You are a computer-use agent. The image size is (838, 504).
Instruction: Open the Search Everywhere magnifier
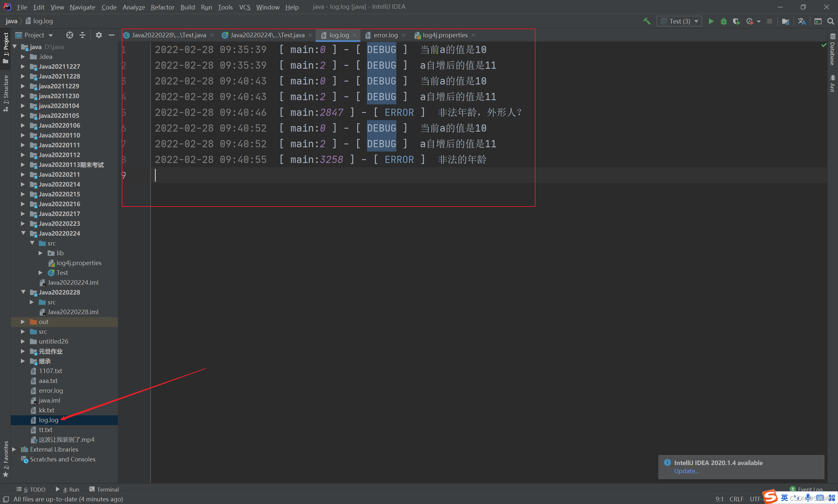[x=830, y=21]
